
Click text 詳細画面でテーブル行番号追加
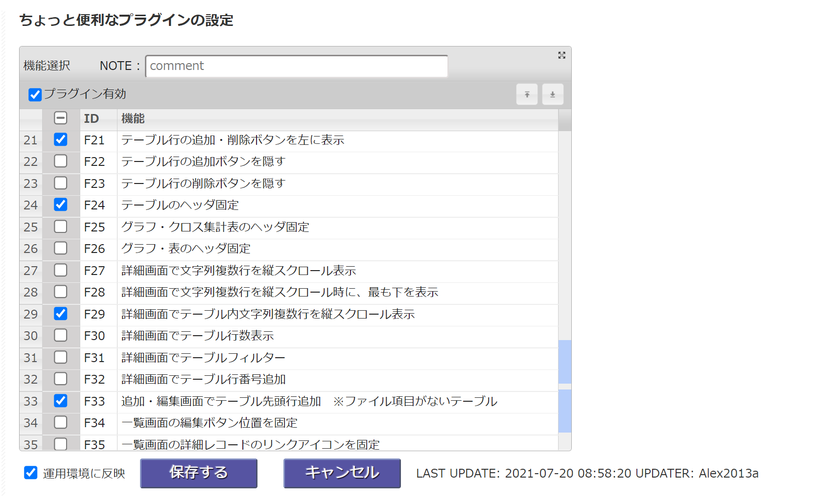[204, 379]
